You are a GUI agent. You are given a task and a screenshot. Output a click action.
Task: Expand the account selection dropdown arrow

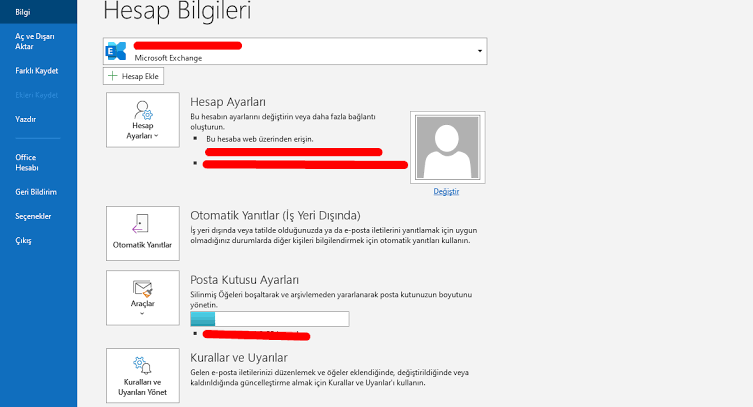(x=479, y=51)
